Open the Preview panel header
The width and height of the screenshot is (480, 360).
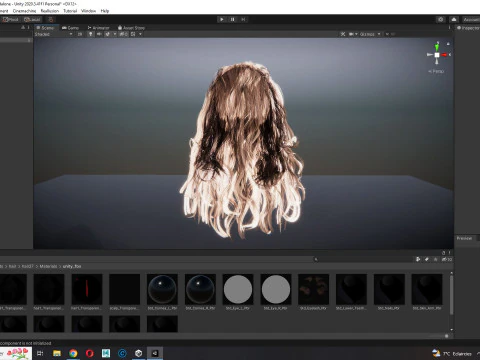[464, 238]
